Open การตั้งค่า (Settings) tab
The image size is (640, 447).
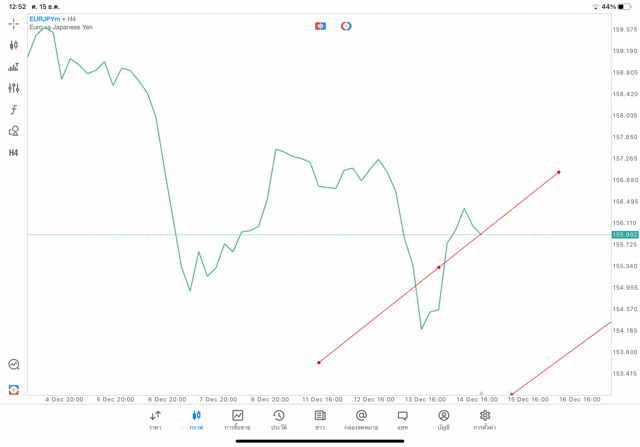coord(485,420)
